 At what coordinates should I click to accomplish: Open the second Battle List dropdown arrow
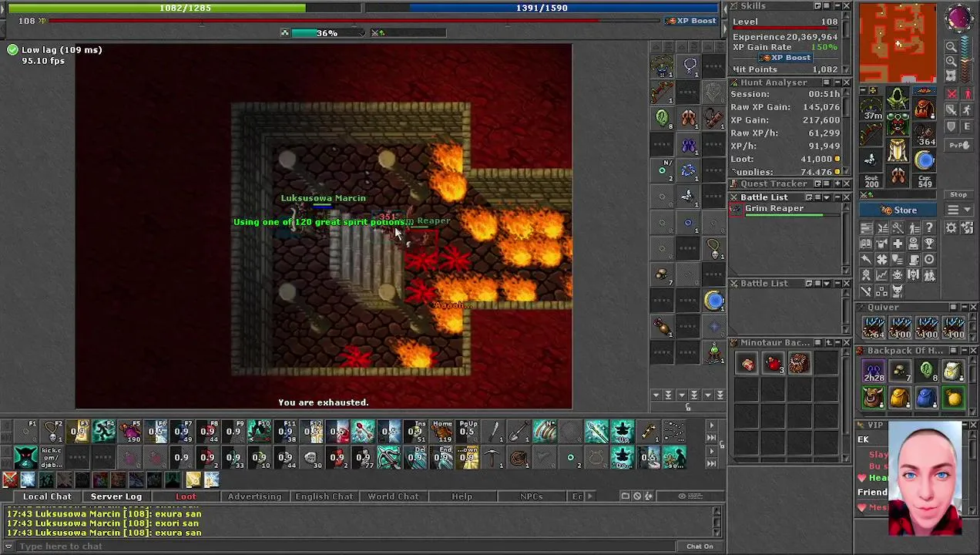(827, 284)
